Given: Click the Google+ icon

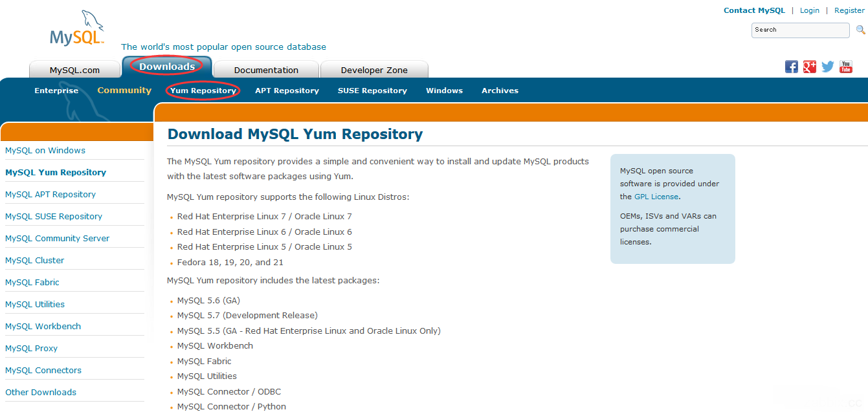Looking at the screenshot, I should tap(809, 67).
